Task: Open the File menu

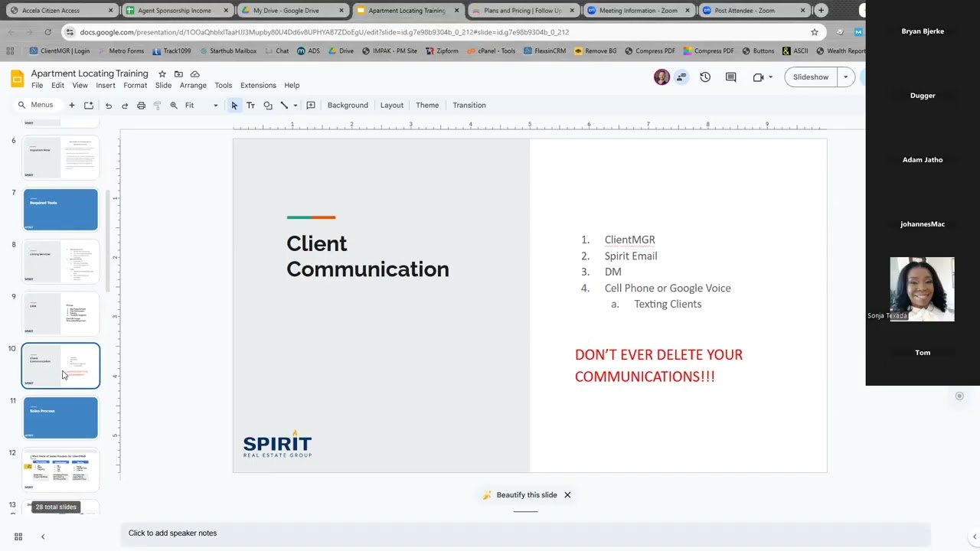Action: point(37,86)
